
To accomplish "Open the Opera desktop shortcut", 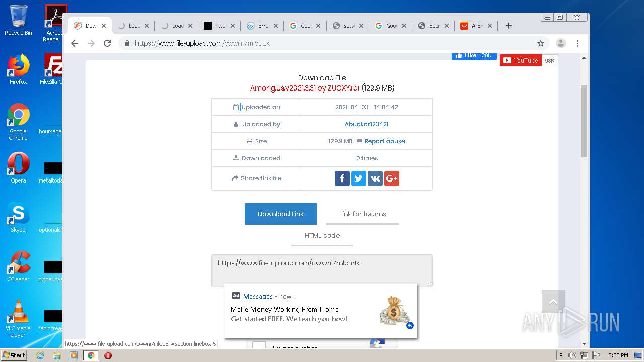I will [x=18, y=168].
